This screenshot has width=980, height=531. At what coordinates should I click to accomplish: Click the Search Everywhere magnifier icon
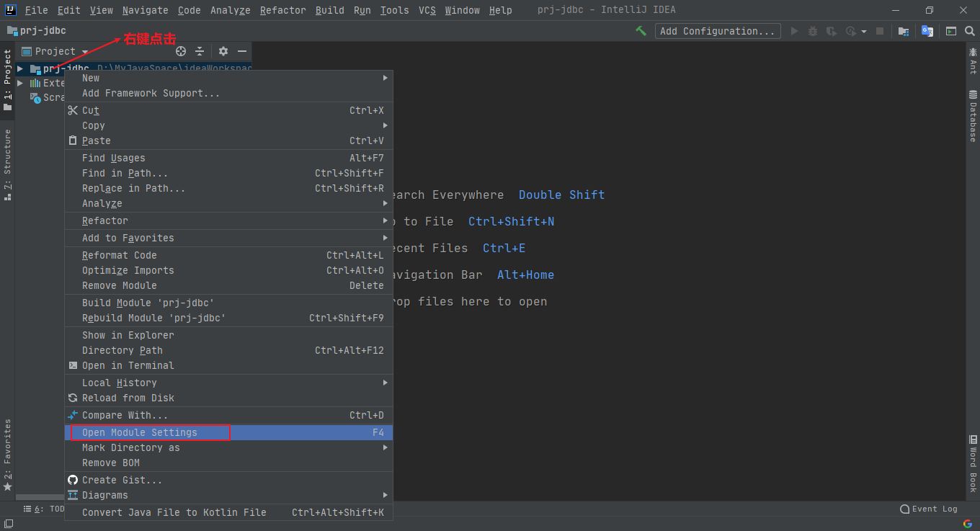(x=968, y=31)
